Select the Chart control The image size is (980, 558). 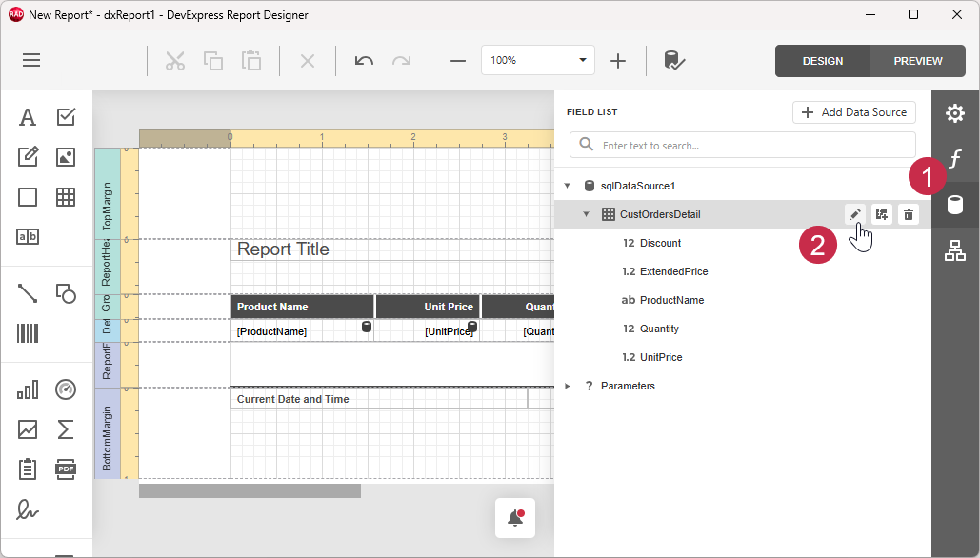click(x=28, y=389)
